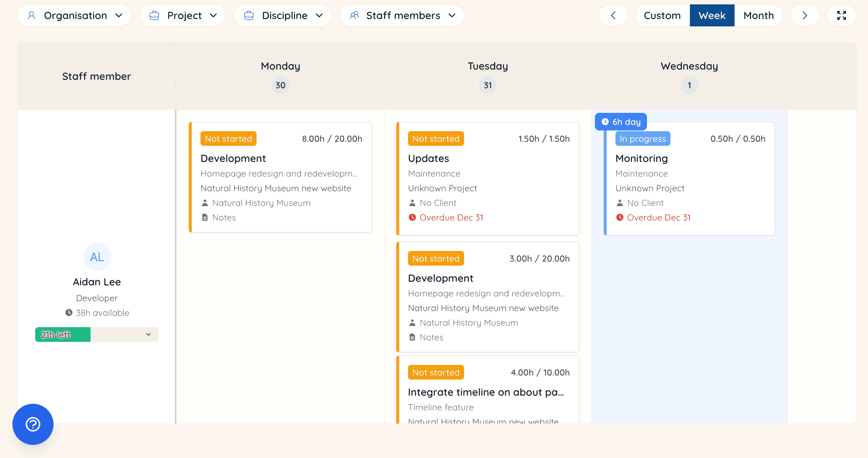Screen dimensions: 868x458
Task: Click the fullscreen expand icon
Action: click(841, 15)
